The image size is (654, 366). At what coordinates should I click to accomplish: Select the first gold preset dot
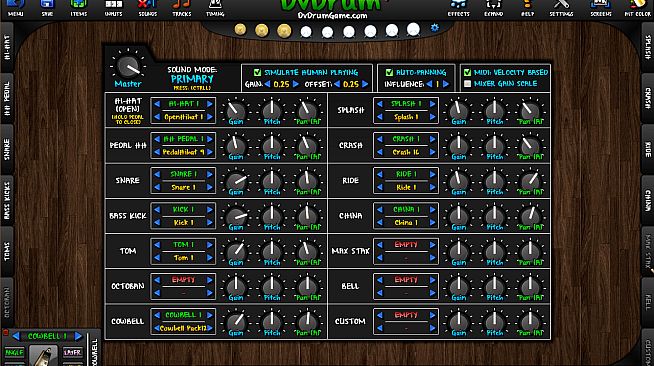tap(240, 29)
